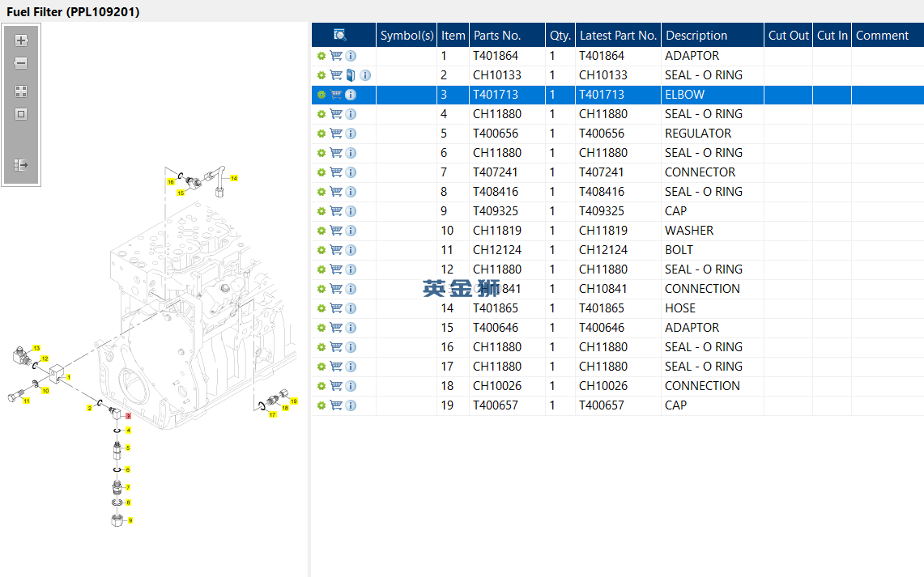Screen dimensions: 924x577
Task: Click the zoom out minus icon
Action: tap(21, 63)
